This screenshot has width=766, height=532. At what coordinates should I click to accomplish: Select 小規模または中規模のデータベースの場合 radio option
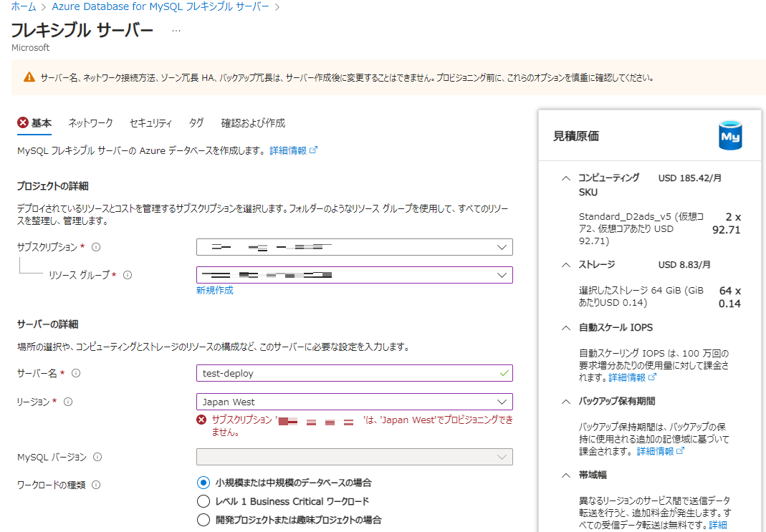204,483
